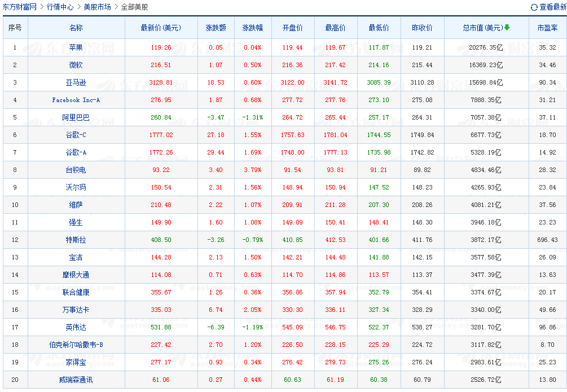
Task: Click 苹果 market cap 20276.35亿
Action: click(x=486, y=47)
